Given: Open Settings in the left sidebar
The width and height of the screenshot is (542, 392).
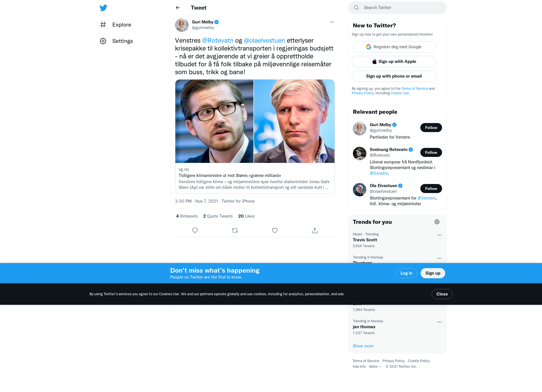Looking at the screenshot, I should point(116,41).
